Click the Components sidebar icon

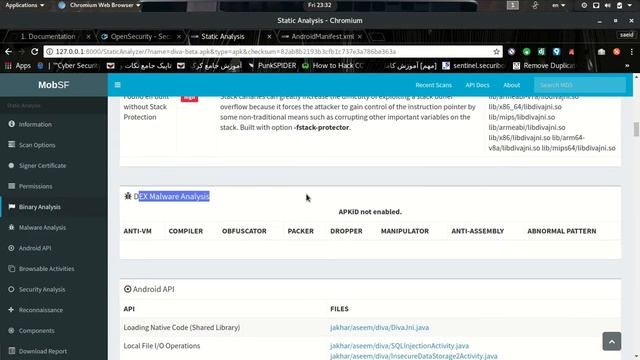click(x=11, y=330)
